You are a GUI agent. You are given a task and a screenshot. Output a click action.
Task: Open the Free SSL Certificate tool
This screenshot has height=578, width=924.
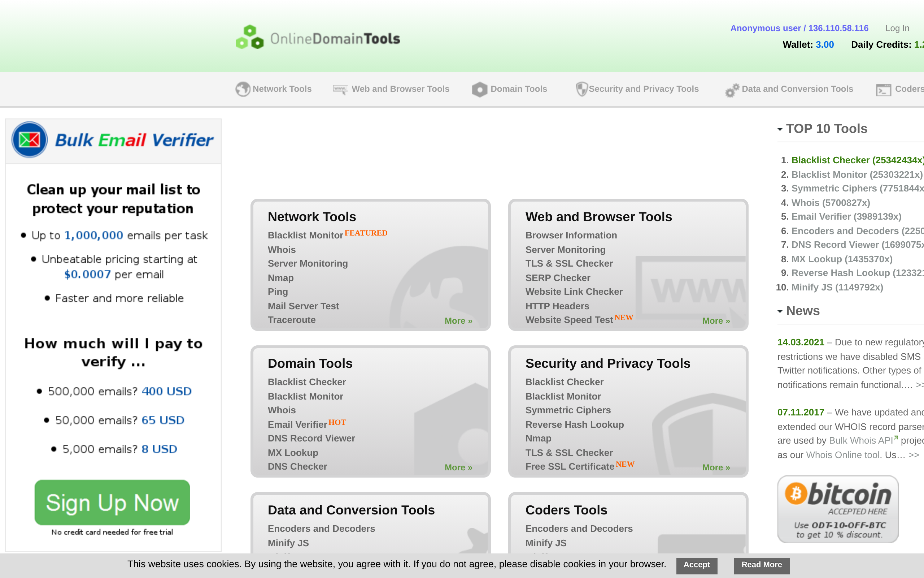[x=570, y=466]
